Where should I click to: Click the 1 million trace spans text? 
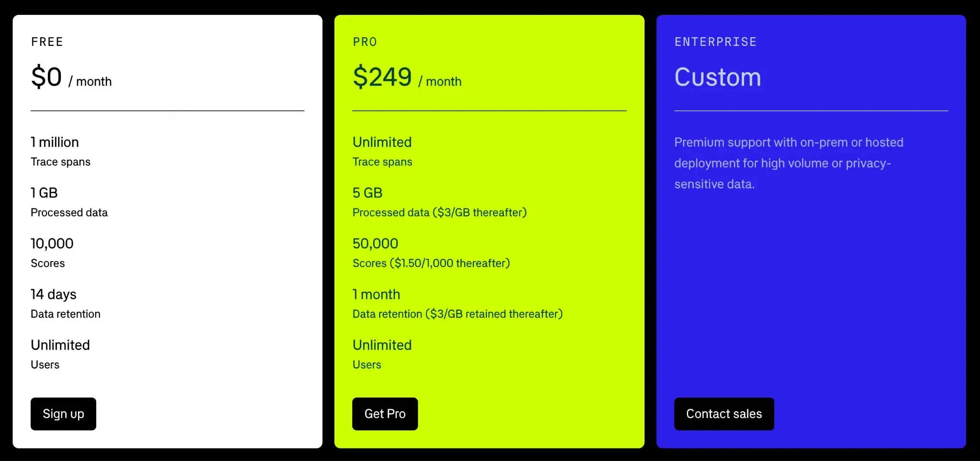(x=55, y=143)
